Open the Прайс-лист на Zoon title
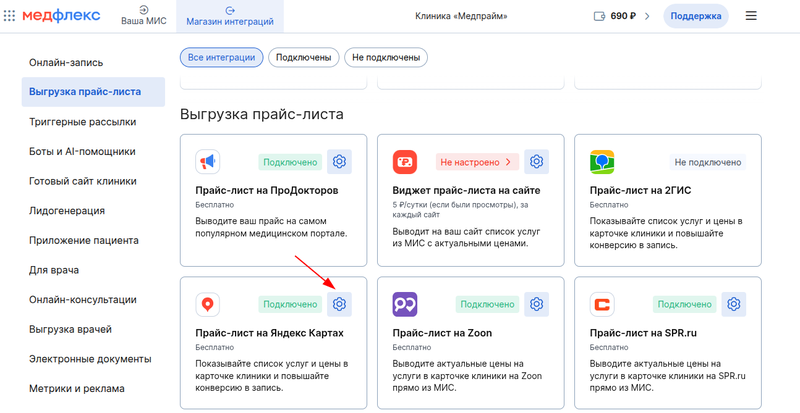 [x=442, y=333]
